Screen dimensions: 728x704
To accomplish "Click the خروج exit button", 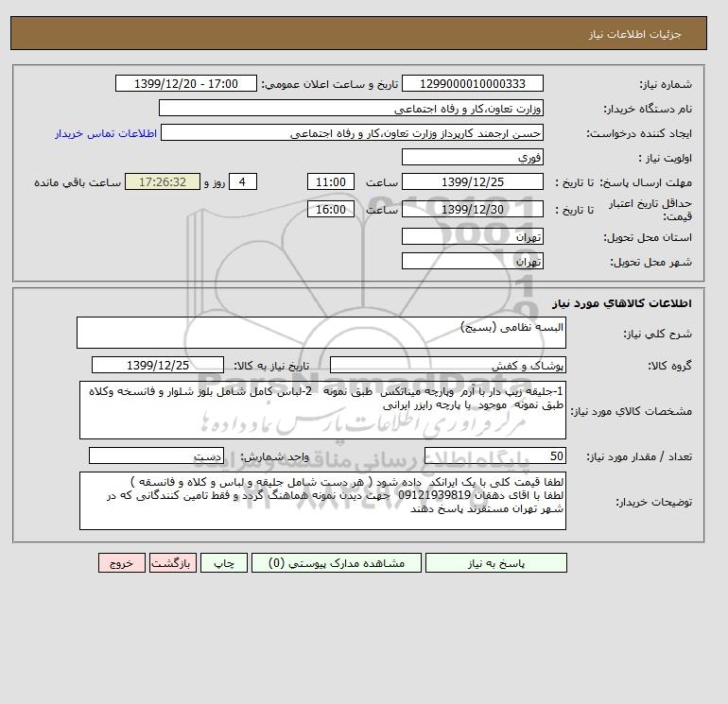I will pos(122,562).
